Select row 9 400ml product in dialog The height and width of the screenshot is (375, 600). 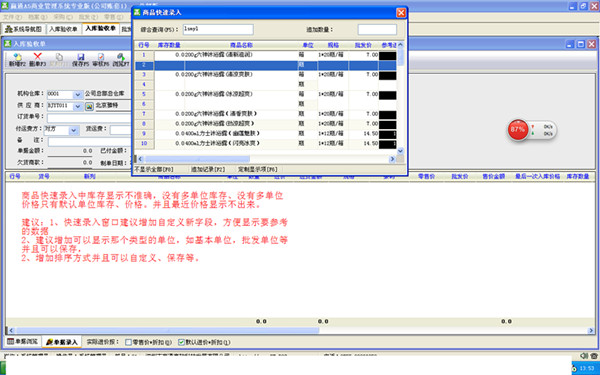tap(266, 134)
